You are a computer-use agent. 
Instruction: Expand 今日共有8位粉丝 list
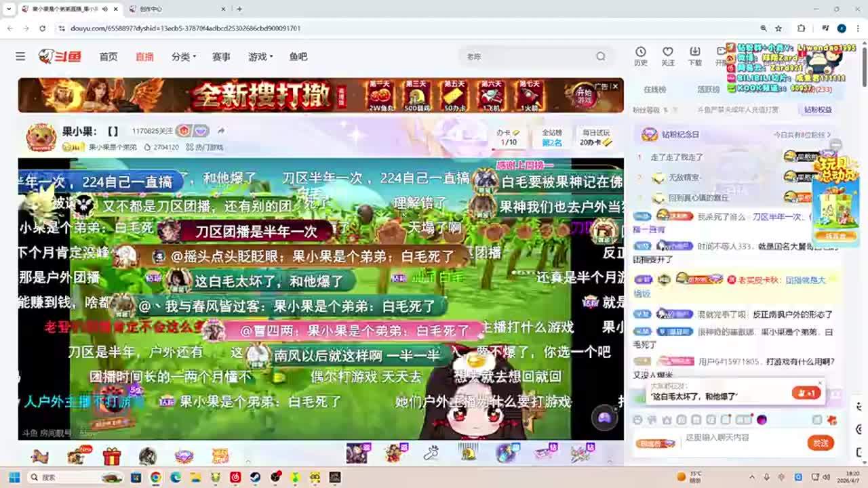click(802, 135)
